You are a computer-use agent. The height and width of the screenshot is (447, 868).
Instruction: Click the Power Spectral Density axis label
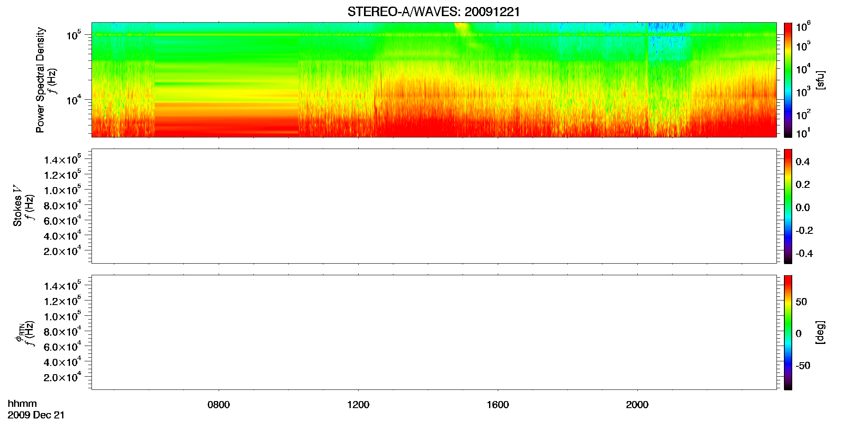coord(40,80)
